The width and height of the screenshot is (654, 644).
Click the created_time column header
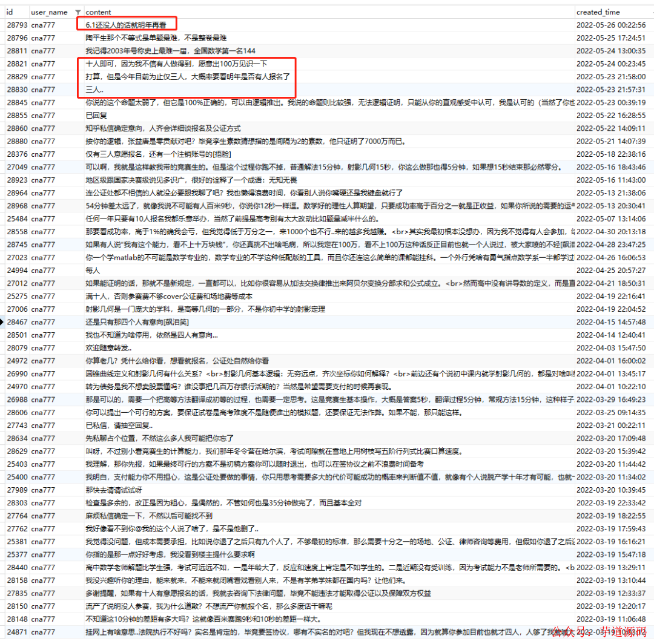coord(598,12)
